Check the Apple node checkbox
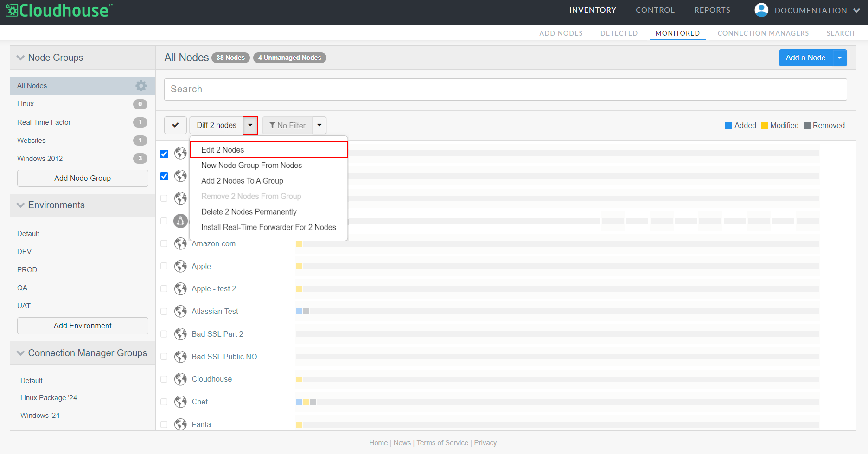 click(164, 266)
